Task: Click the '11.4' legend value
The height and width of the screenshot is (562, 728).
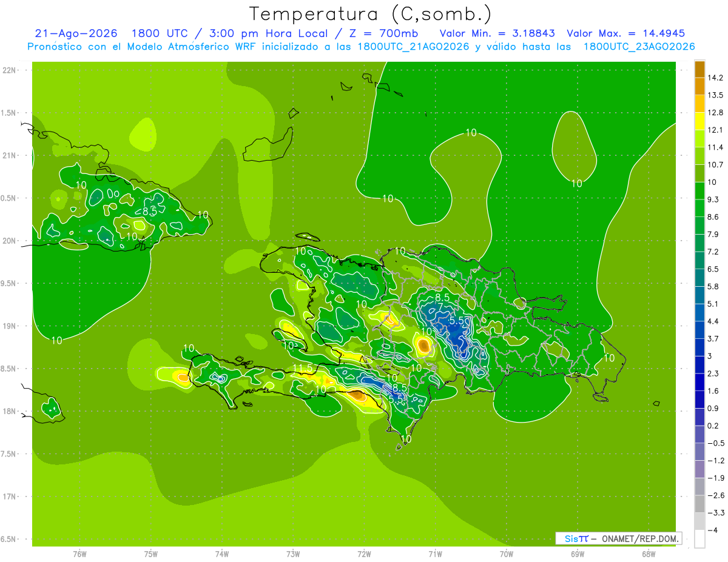Action: 715,147
